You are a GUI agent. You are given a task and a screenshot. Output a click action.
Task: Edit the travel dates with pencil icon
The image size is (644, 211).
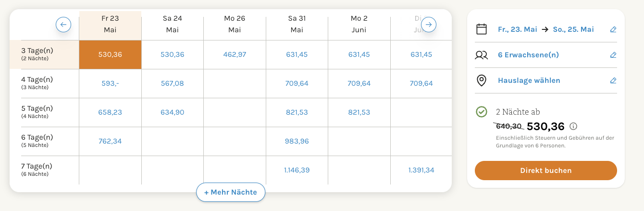point(613,29)
